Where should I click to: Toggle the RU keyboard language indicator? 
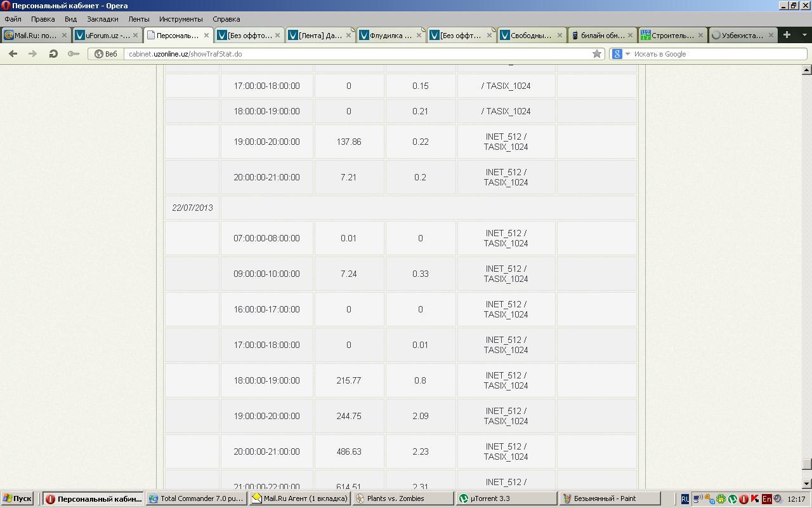point(684,499)
